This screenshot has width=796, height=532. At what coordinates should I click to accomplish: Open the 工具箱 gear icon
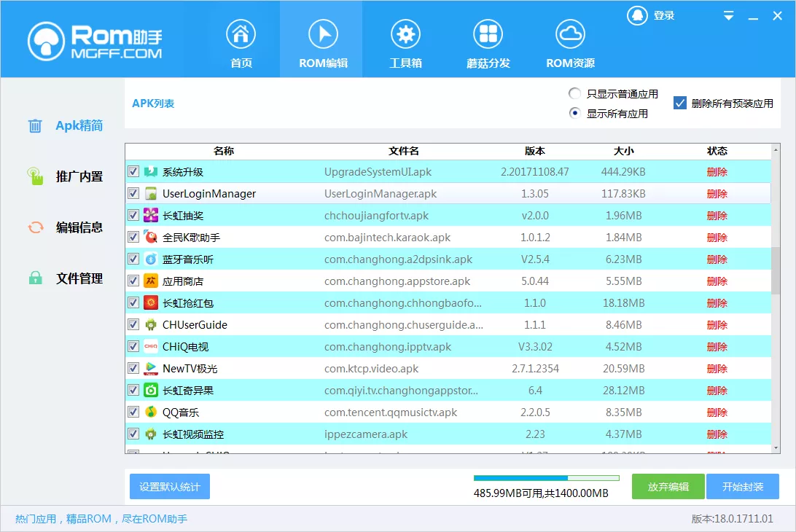tap(406, 32)
